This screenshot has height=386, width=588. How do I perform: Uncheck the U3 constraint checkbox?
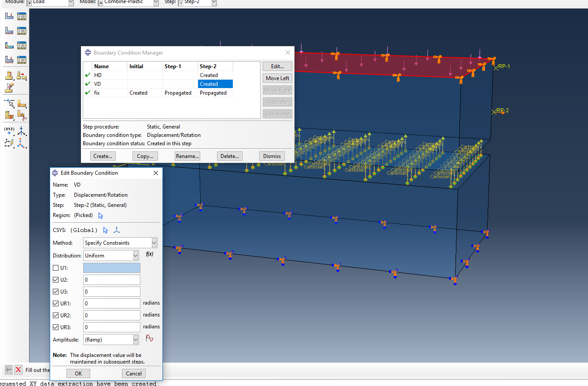point(55,291)
